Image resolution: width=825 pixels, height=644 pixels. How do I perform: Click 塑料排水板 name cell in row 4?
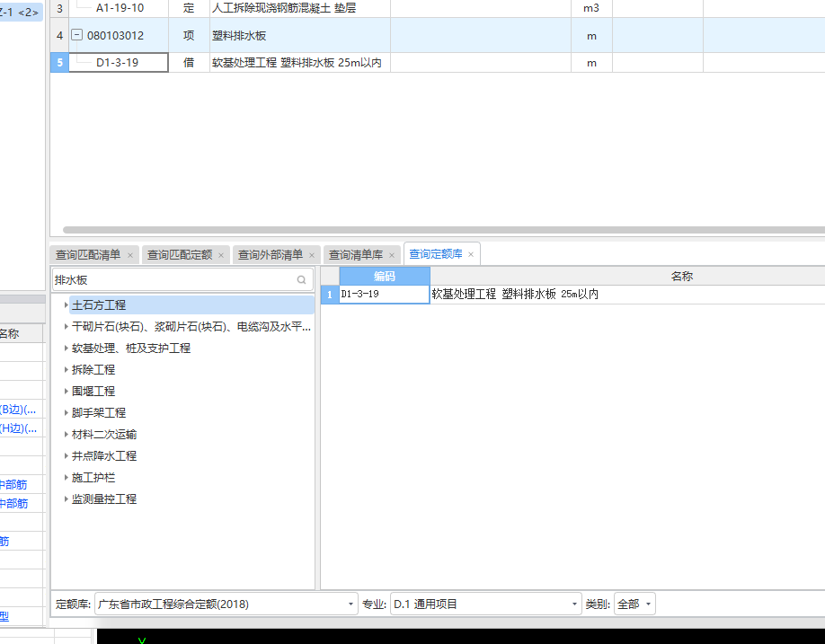coord(300,35)
